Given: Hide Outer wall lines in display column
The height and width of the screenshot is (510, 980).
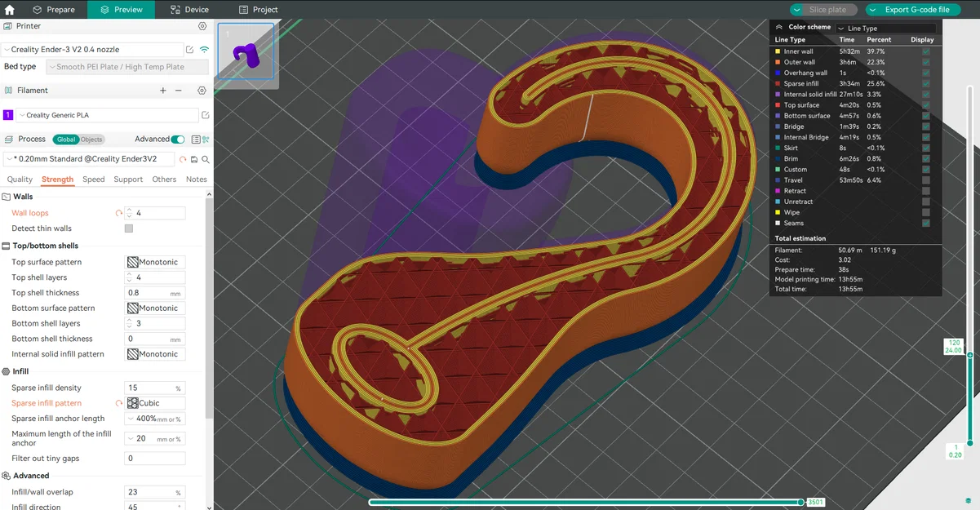Looking at the screenshot, I should (925, 62).
